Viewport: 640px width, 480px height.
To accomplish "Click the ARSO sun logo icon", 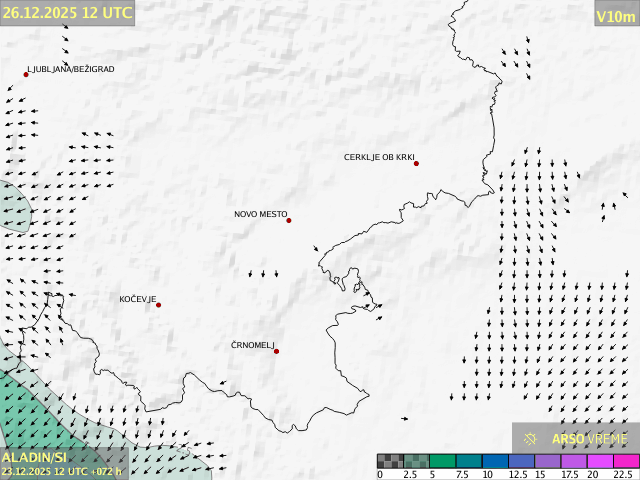I will [x=531, y=438].
